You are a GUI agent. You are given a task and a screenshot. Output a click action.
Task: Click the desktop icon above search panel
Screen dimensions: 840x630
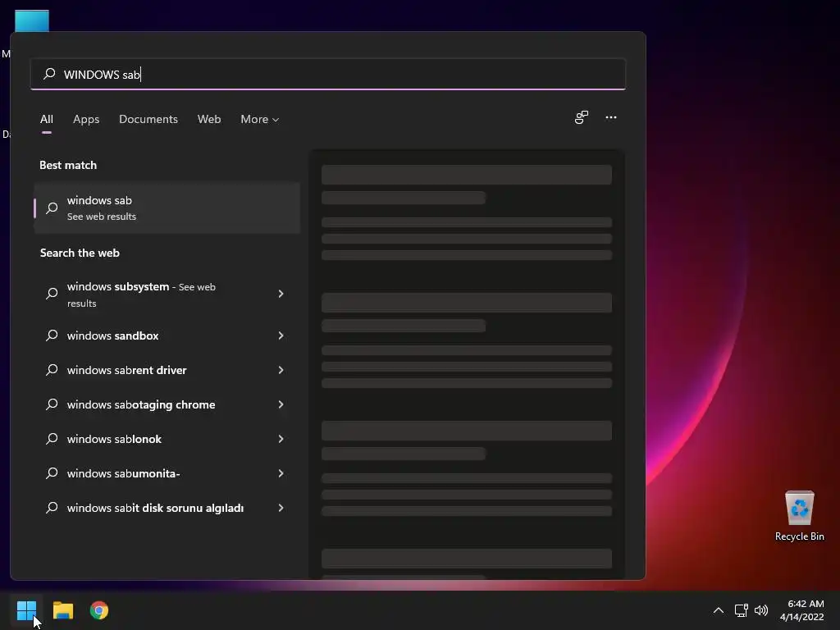(32, 21)
